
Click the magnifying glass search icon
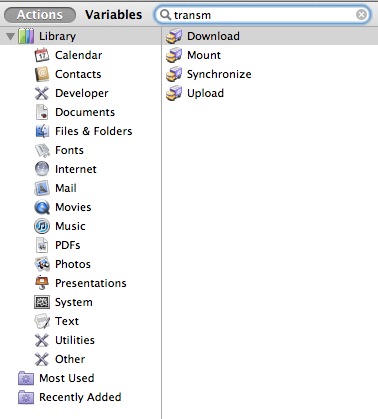pos(165,15)
